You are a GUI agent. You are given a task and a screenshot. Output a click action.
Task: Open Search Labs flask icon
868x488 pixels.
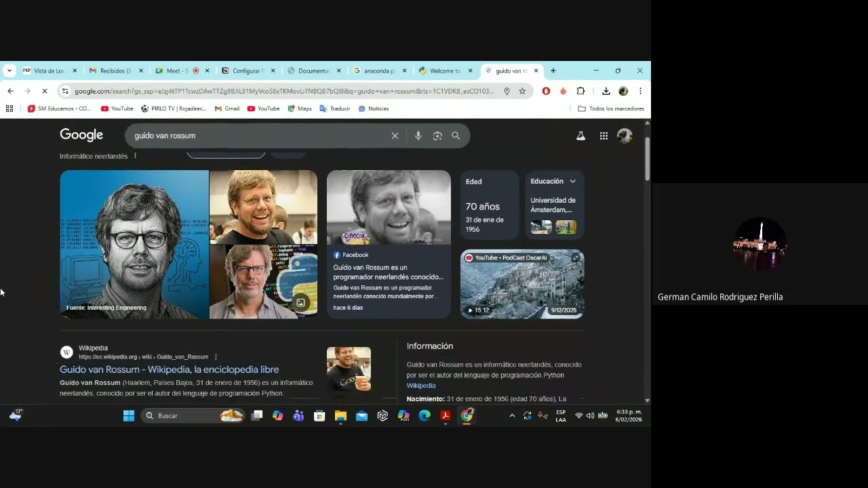pos(580,136)
